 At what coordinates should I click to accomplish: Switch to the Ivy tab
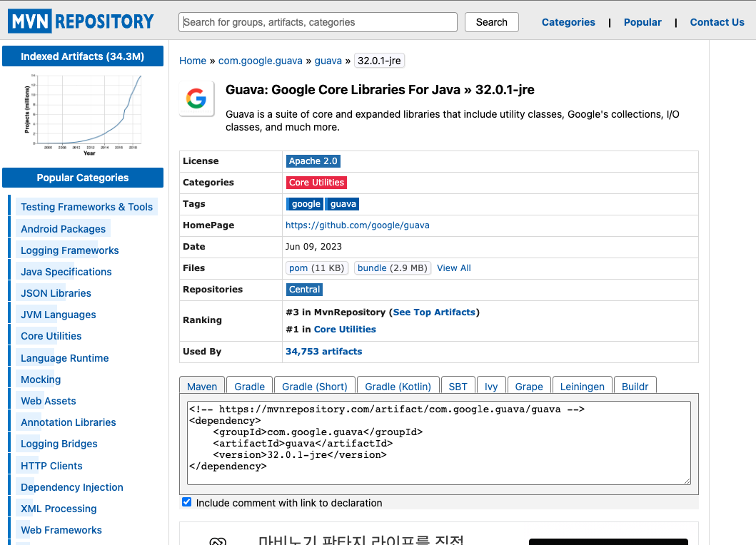[x=491, y=386]
